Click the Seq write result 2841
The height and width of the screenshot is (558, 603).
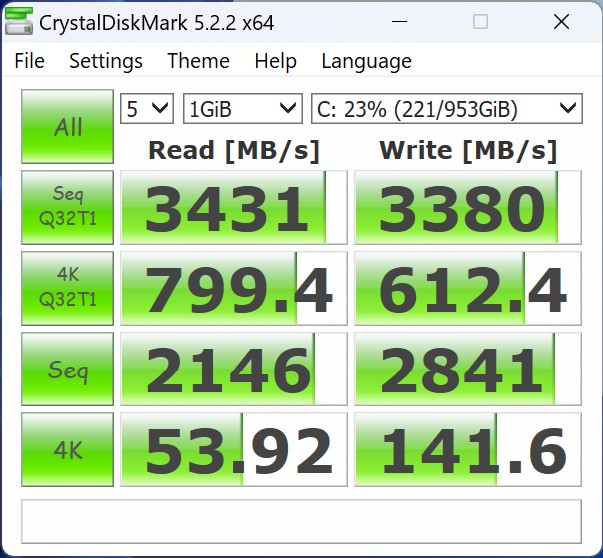coord(468,369)
